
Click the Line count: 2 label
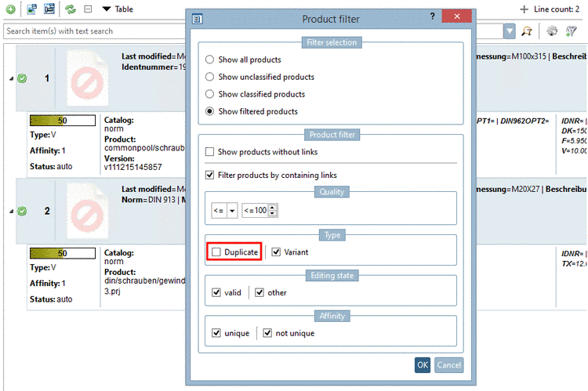pos(557,9)
